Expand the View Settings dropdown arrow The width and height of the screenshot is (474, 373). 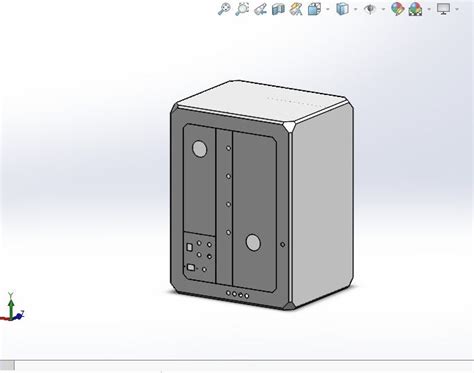[457, 9]
